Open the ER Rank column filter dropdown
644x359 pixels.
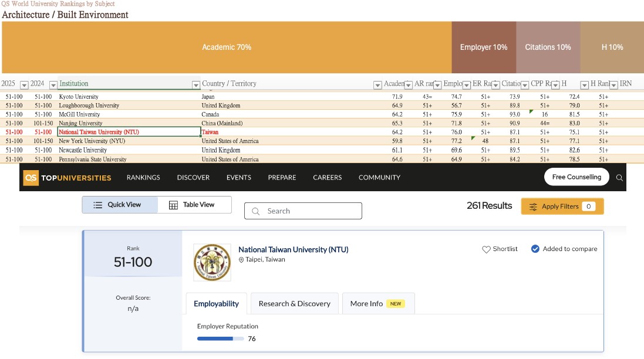(495, 85)
